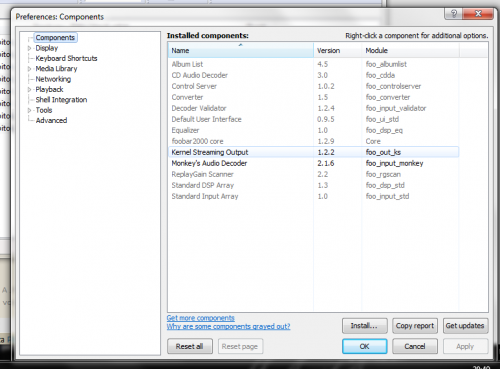Image resolution: width=500 pixels, height=369 pixels.
Task: Click the Install... button
Action: coord(365,326)
